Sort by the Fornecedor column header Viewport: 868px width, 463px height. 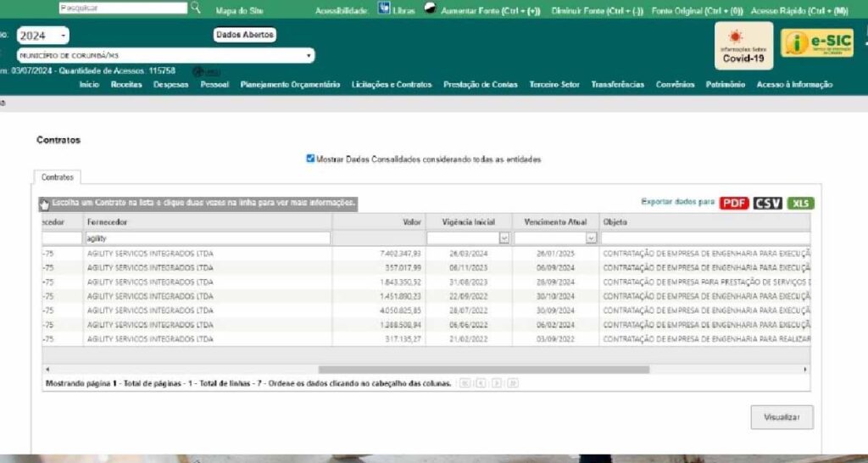point(208,222)
